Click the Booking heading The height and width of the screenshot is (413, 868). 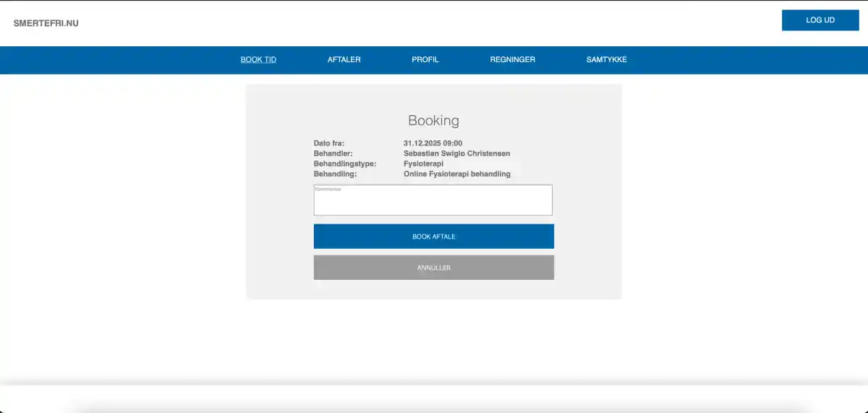tap(433, 121)
